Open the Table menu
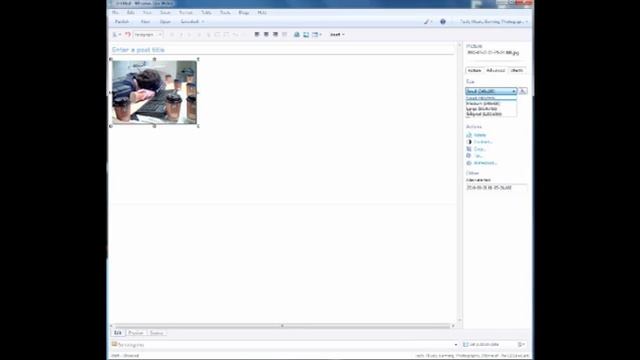 tap(207, 13)
